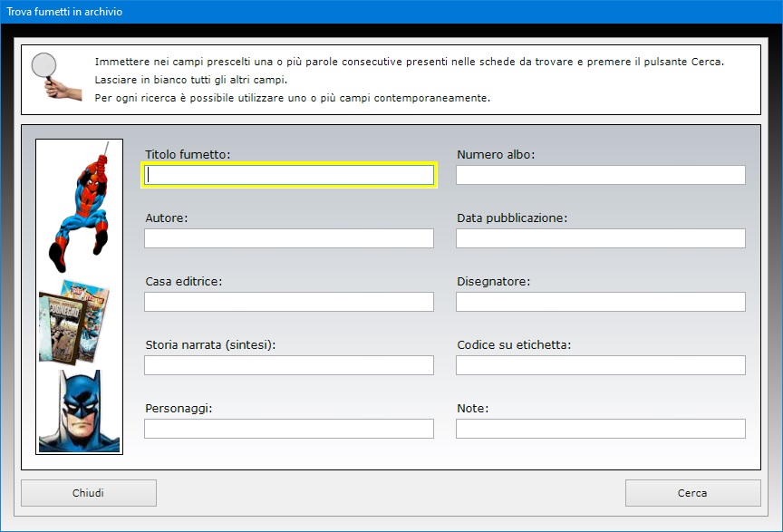Image resolution: width=783 pixels, height=532 pixels.
Task: Click the 'Titolo fumetto:' label
Action: tap(188, 155)
